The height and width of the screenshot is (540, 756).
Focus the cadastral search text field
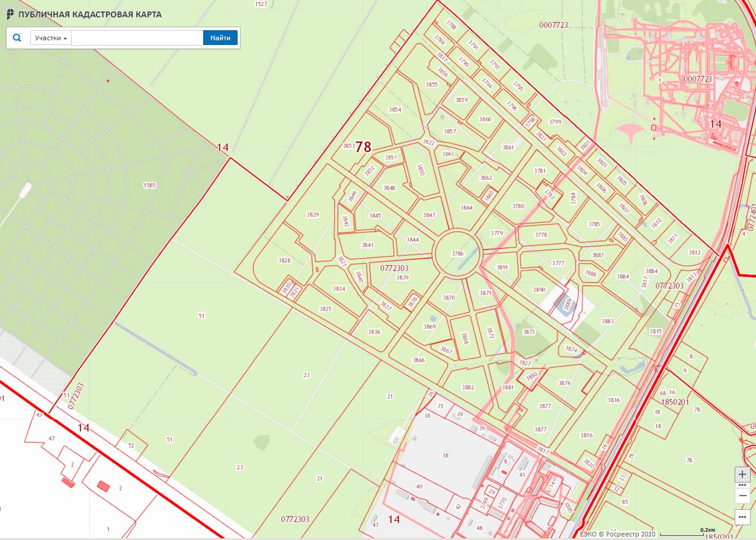[x=137, y=38]
